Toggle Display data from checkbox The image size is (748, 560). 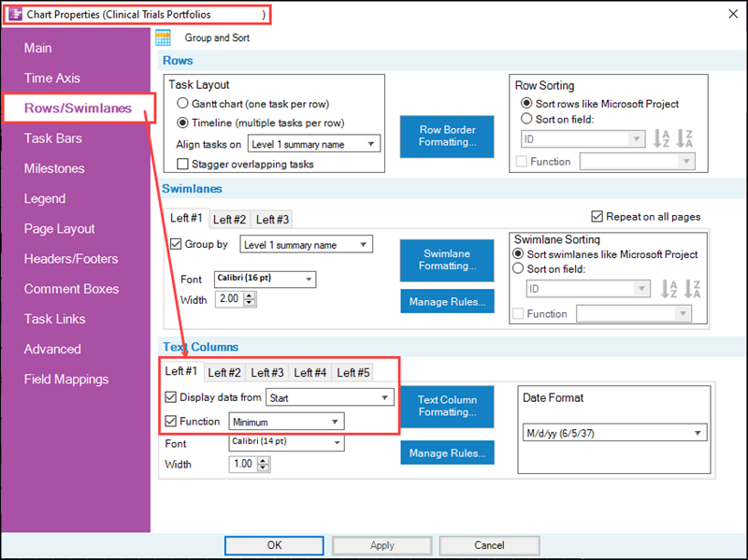[x=170, y=397]
